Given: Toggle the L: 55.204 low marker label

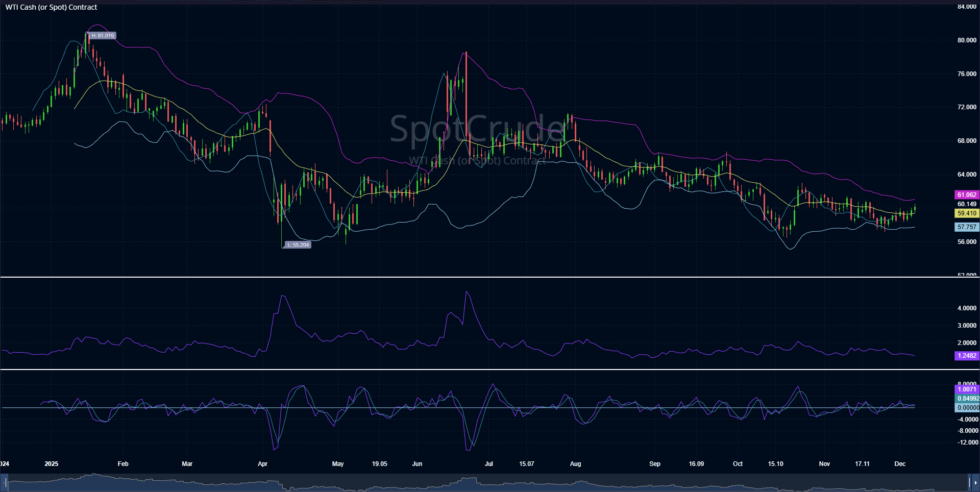Looking at the screenshot, I should pos(298,244).
